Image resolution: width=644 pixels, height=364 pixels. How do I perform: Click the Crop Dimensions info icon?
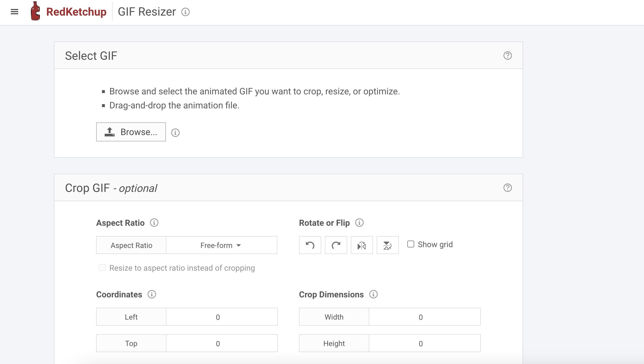pos(373,294)
